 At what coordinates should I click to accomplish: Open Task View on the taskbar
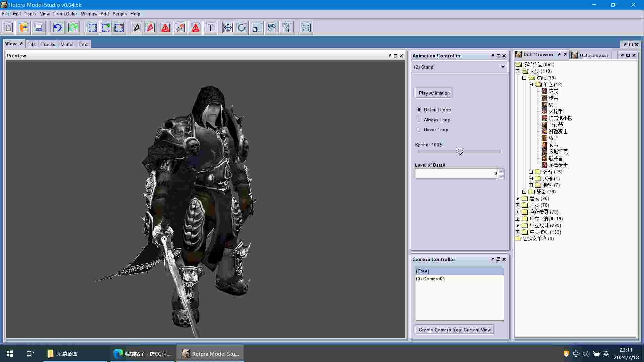tap(30, 354)
